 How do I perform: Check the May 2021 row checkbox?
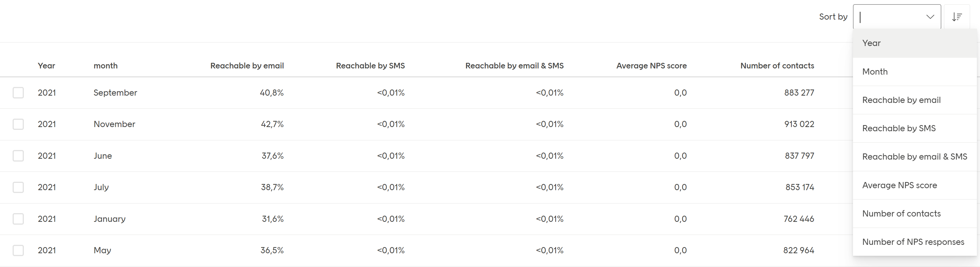[x=18, y=250]
